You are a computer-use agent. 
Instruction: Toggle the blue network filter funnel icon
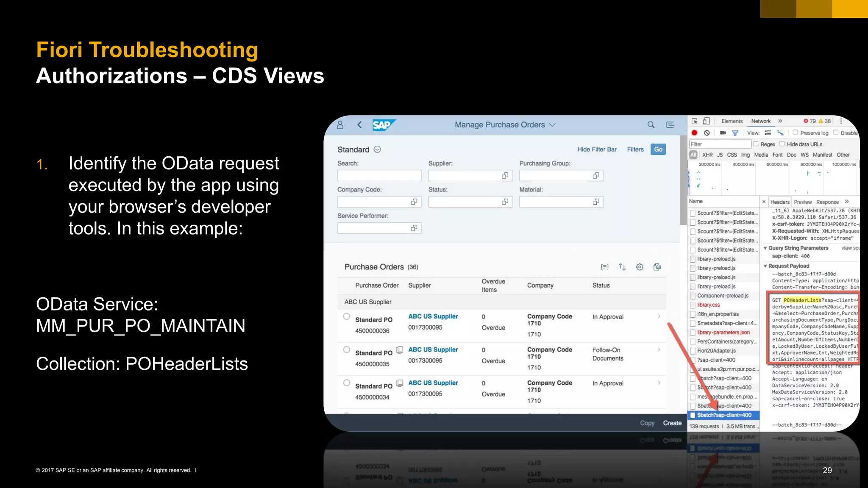tap(735, 133)
